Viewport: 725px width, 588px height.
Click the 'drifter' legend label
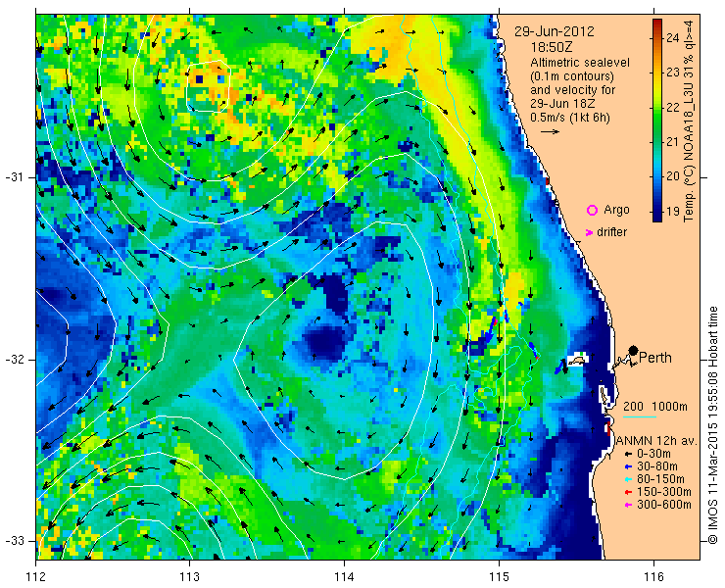coord(612,232)
